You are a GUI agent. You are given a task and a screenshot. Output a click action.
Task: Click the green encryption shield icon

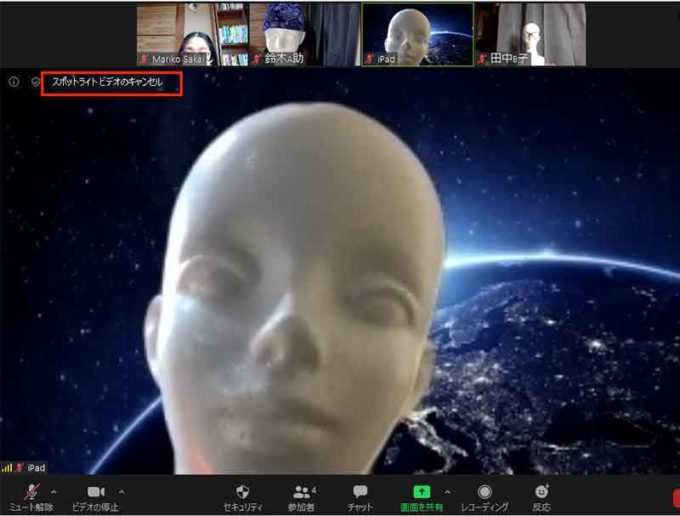coord(35,82)
